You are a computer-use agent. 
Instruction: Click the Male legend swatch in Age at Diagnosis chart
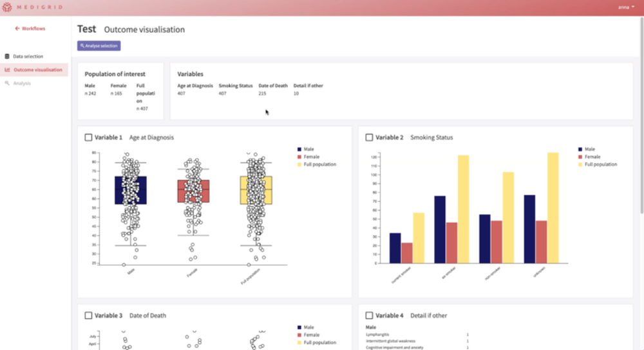tap(299, 149)
